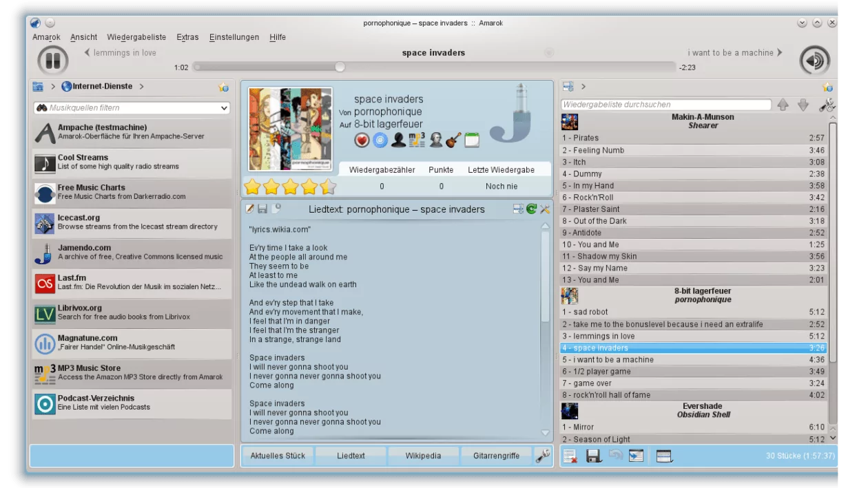
Task: Jump to previous search result up arrow
Action: click(782, 105)
